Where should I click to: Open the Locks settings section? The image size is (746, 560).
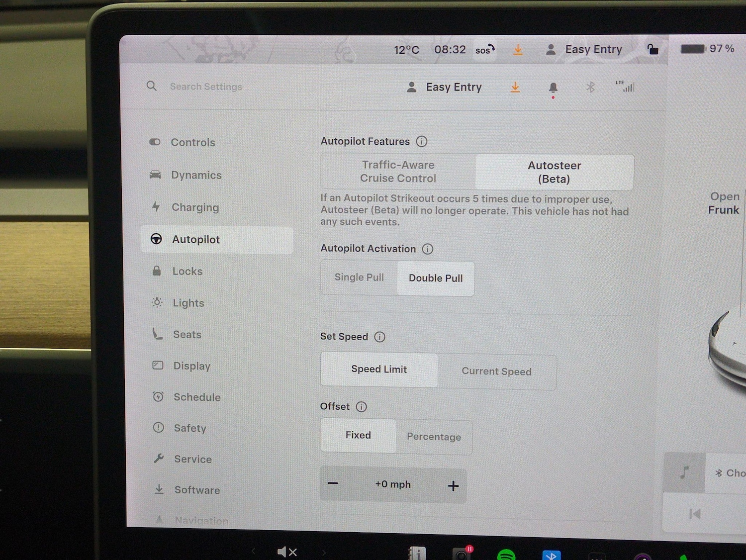(187, 271)
